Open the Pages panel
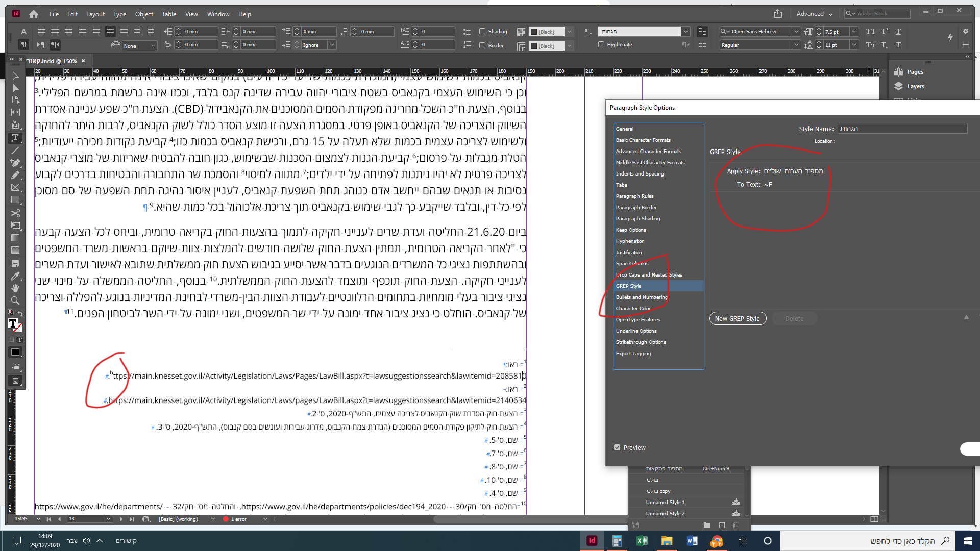Screen dimensions: 980x551 click(915, 72)
